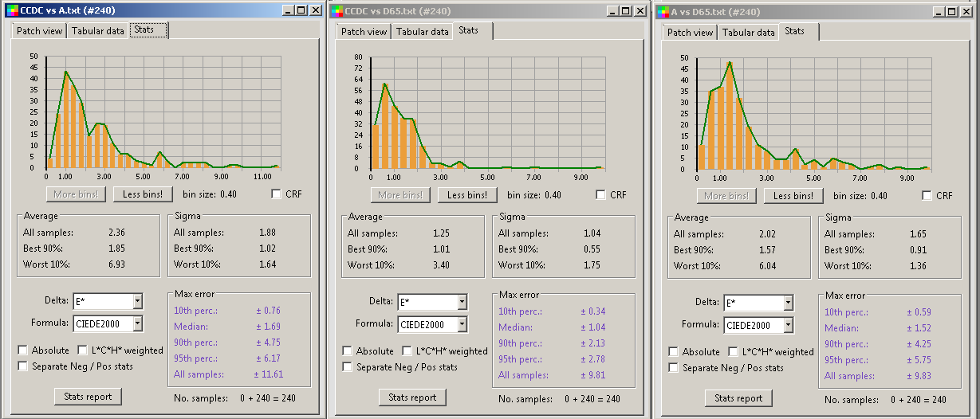Enable CRF checkbox in A vs D65.txt window

927,195
